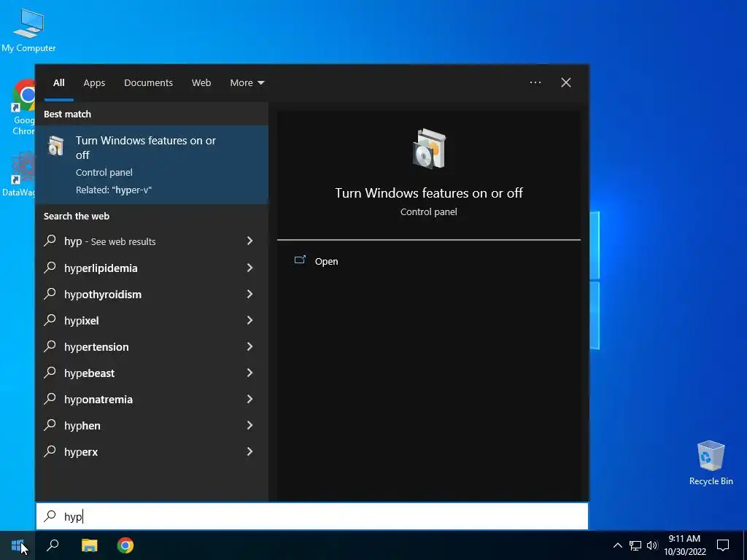Expand arrow next to hyphen

[x=249, y=425]
